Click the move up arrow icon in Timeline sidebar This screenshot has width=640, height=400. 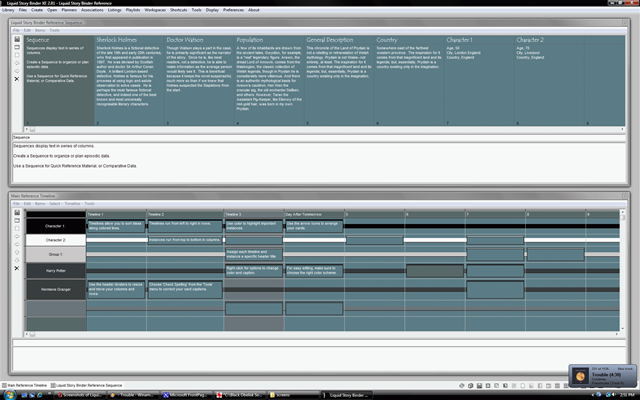17,252
